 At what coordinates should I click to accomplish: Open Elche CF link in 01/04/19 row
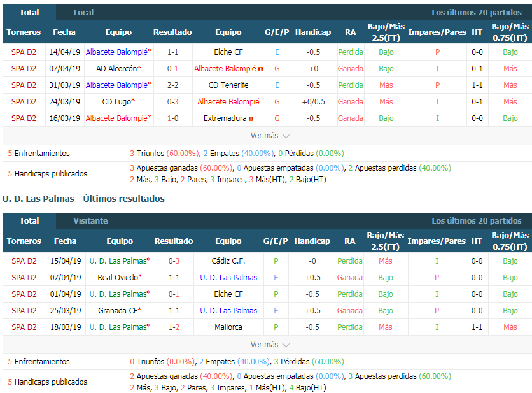pos(228,294)
